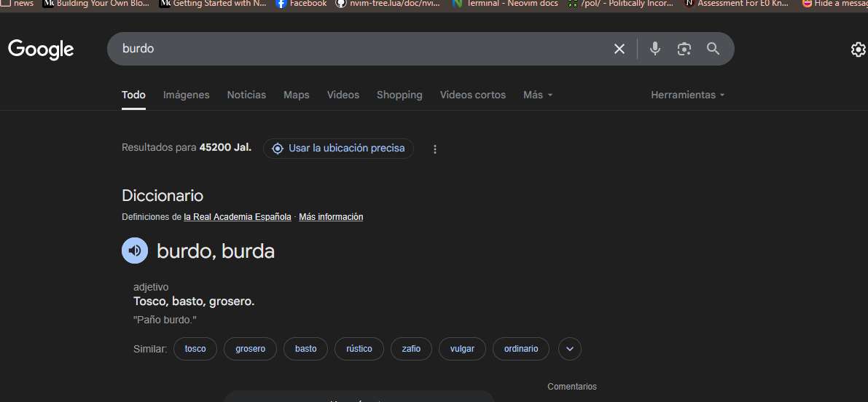Open Terminal - Neovim docs bookmark
Viewport: 868px width, 402px height.
505,4
